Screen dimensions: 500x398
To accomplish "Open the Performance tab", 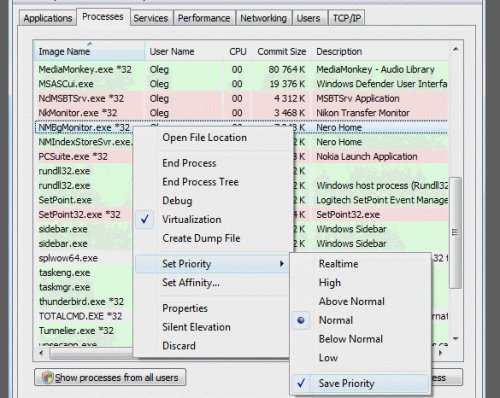I will [x=204, y=18].
